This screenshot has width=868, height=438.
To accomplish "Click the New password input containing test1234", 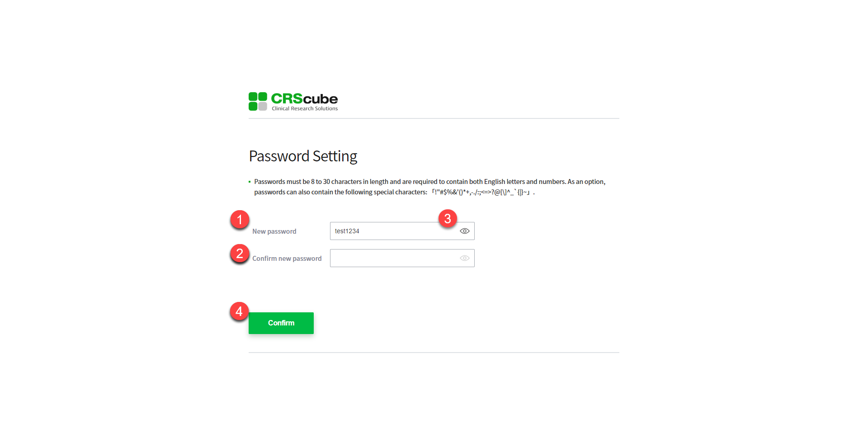I will (x=389, y=231).
